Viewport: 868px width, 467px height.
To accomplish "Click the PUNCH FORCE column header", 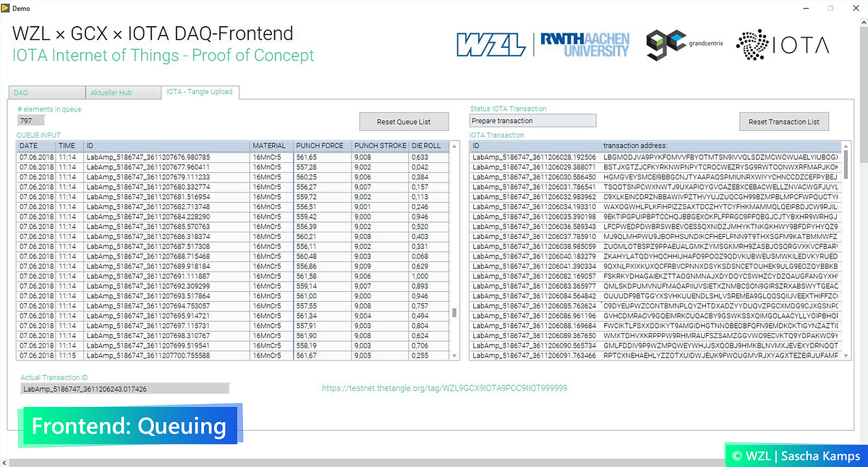I will [x=323, y=146].
